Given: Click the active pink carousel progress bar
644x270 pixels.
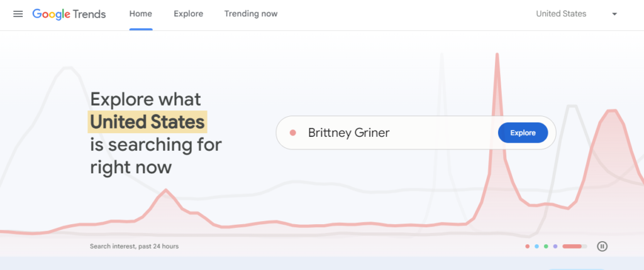Looking at the screenshot, I should 574,246.
